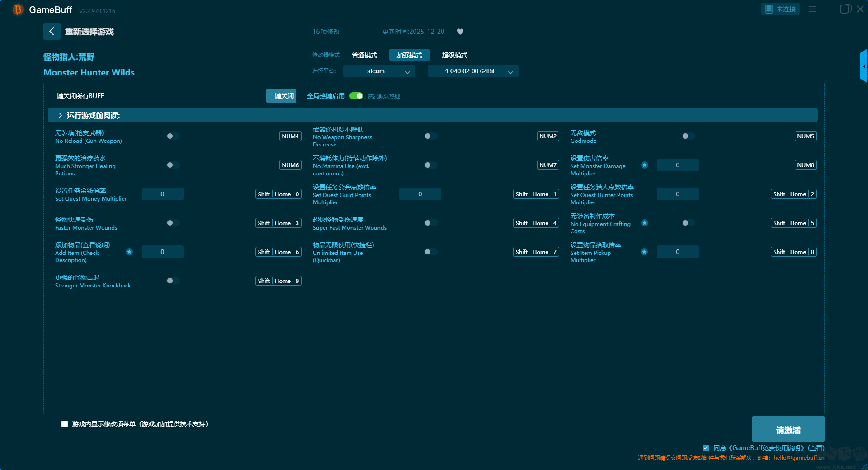
Task: Click star icon beside Add Item
Action: click(129, 252)
